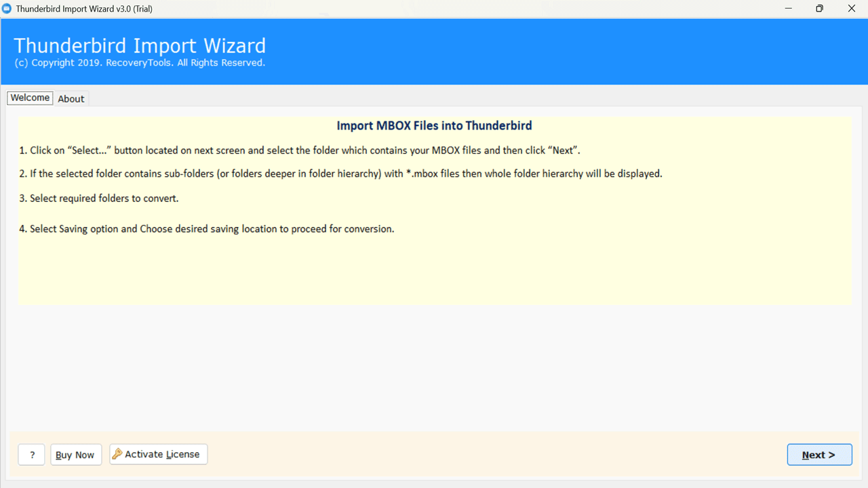Click step 4 about Saving option

pyautogui.click(x=207, y=229)
